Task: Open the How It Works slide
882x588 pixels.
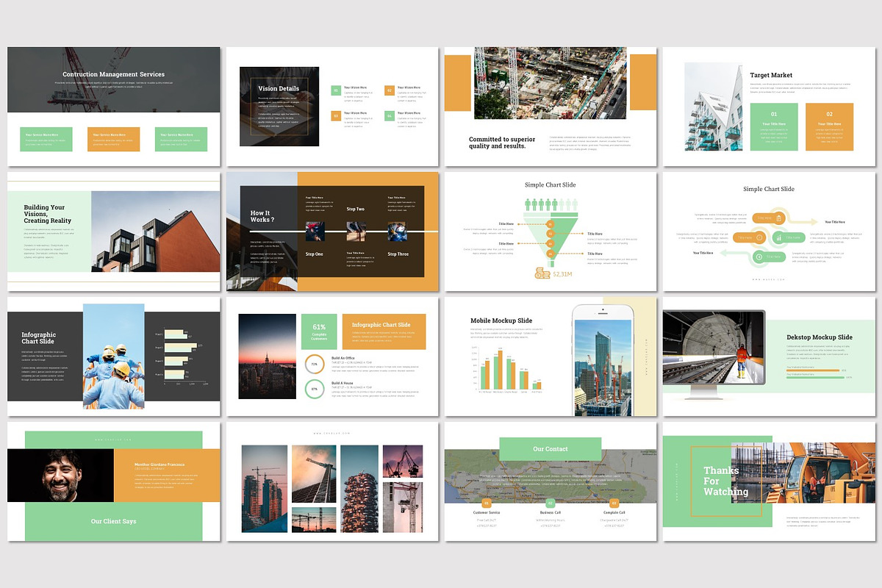Action: (332, 232)
